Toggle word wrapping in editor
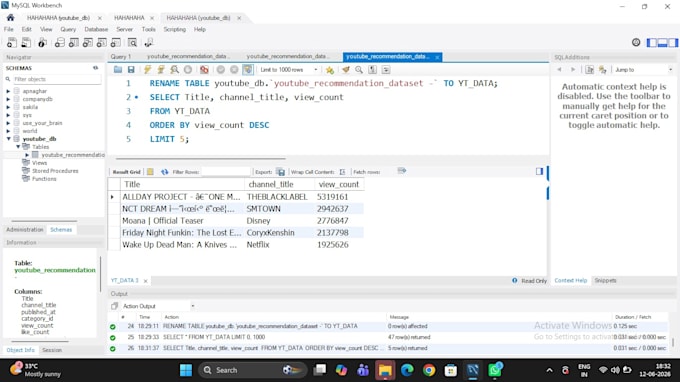Image resolution: width=680 pixels, height=382 pixels. 386,69
